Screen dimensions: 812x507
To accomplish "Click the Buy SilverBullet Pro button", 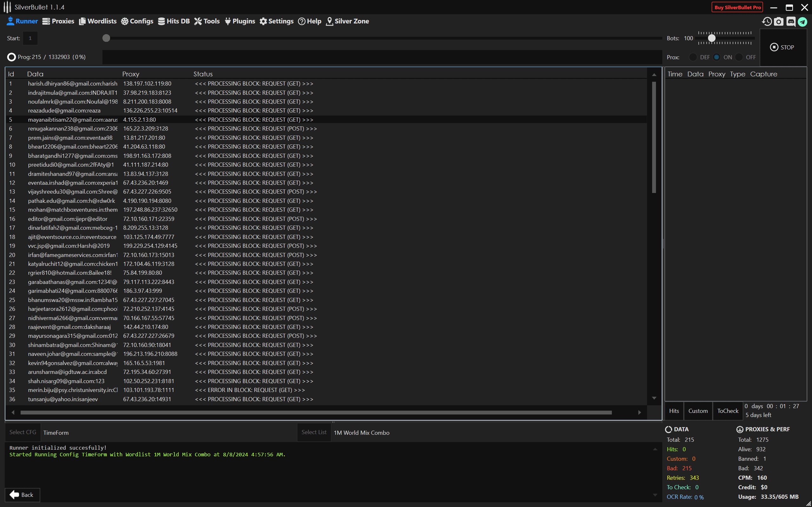I will tap(737, 7).
